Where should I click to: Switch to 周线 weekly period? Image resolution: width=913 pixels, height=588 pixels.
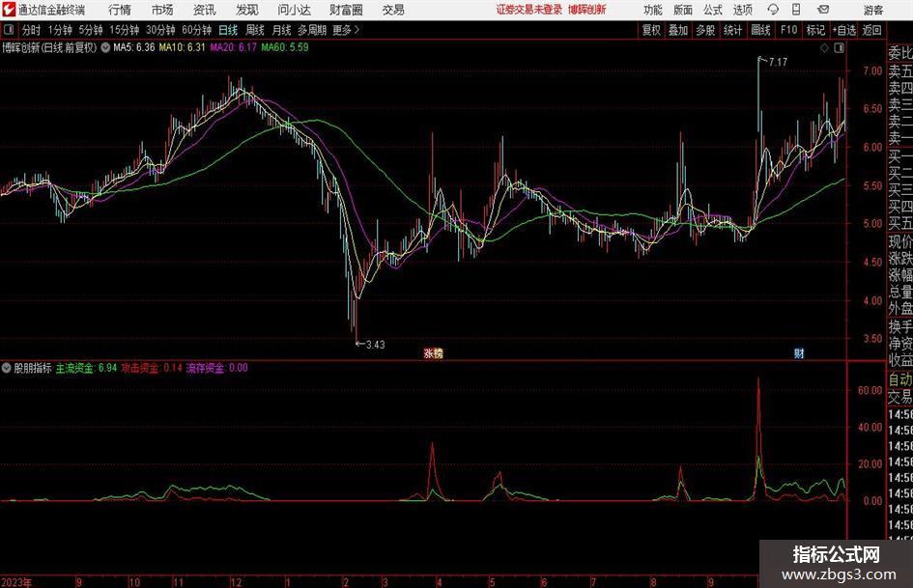[255, 30]
